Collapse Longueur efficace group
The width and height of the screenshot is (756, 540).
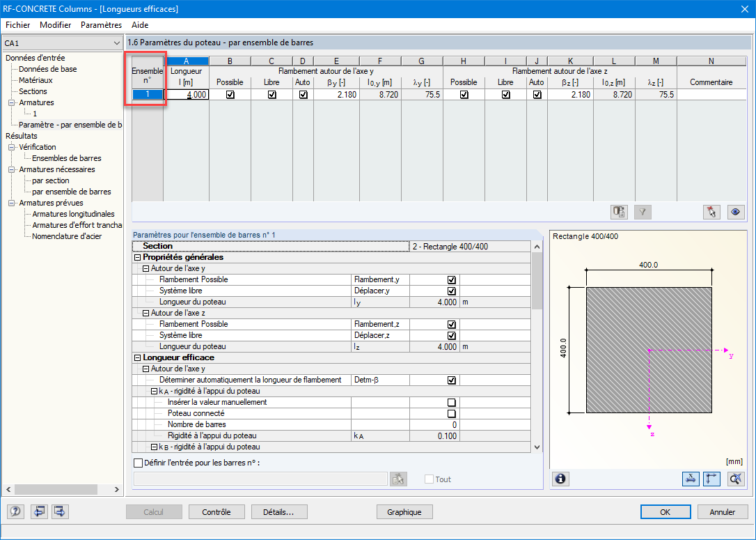click(137, 357)
